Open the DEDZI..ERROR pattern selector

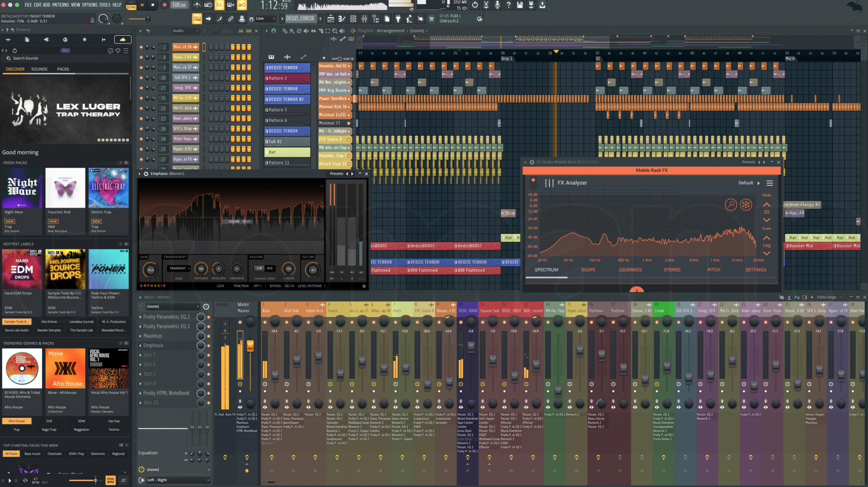click(x=300, y=18)
